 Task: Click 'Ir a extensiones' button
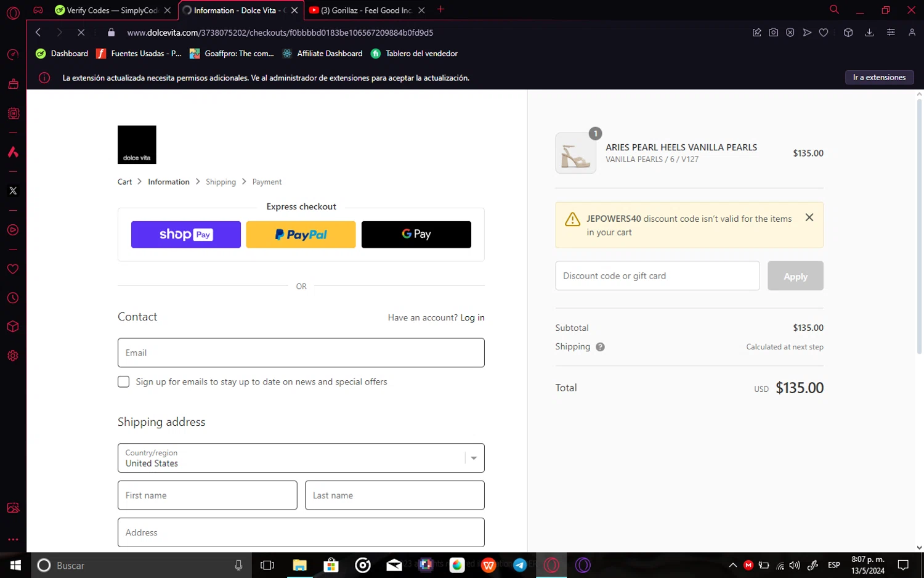(x=879, y=77)
